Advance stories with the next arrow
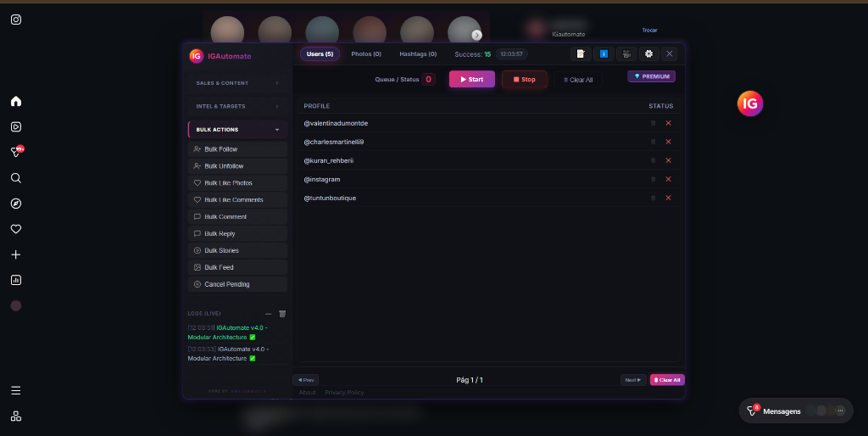Image resolution: width=868 pixels, height=436 pixels. coord(476,35)
